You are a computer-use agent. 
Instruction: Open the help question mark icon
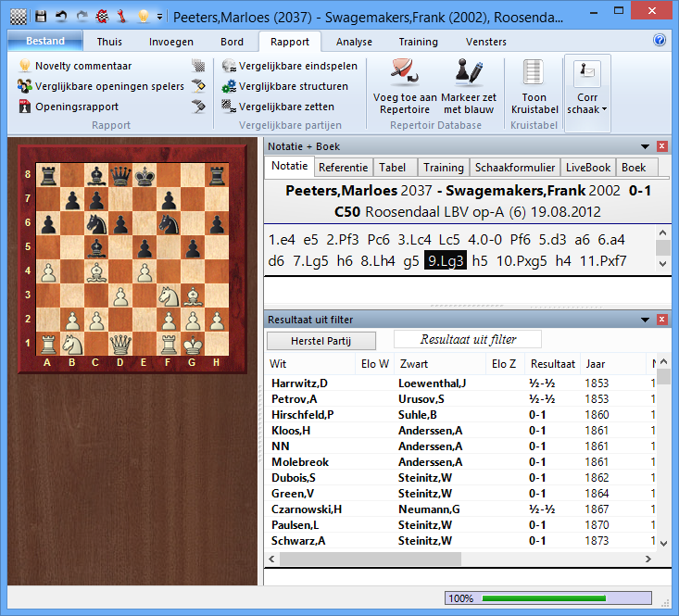[659, 40]
